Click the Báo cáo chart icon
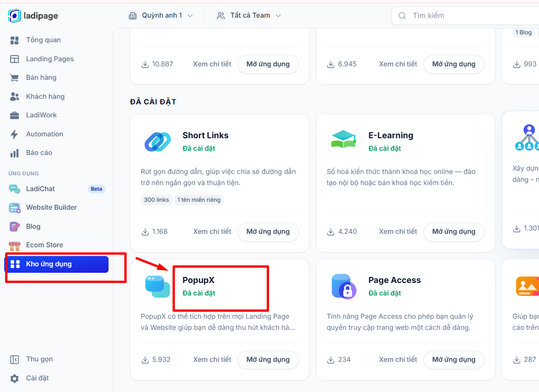 [14, 153]
